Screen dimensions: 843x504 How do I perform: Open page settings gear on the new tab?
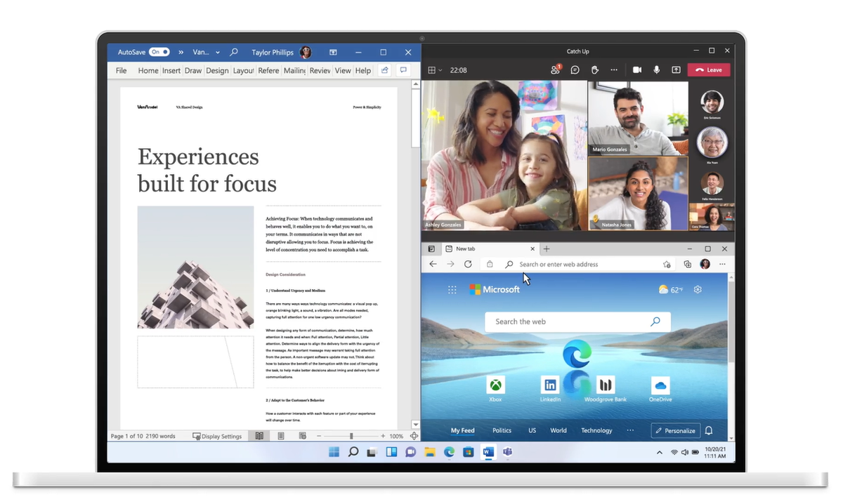tap(698, 289)
